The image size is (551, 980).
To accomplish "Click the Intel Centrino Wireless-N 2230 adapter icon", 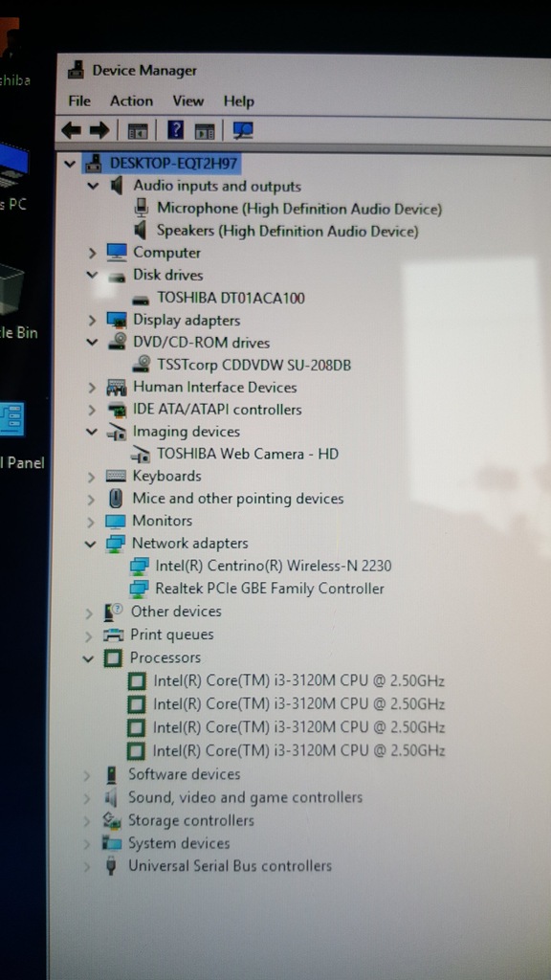I will point(140,567).
